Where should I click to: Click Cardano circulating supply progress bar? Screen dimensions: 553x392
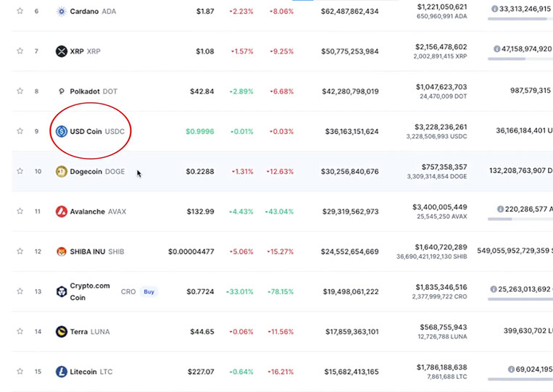(520, 19)
